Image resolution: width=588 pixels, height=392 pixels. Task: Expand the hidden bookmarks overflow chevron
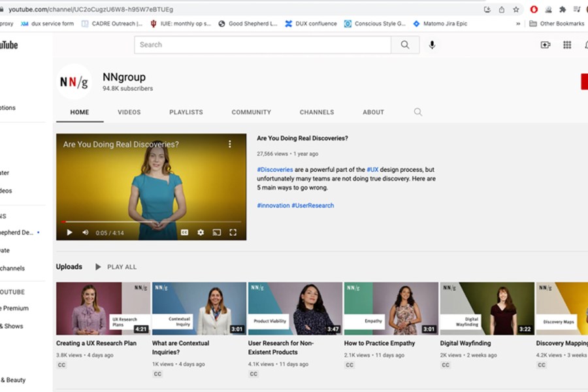click(518, 24)
